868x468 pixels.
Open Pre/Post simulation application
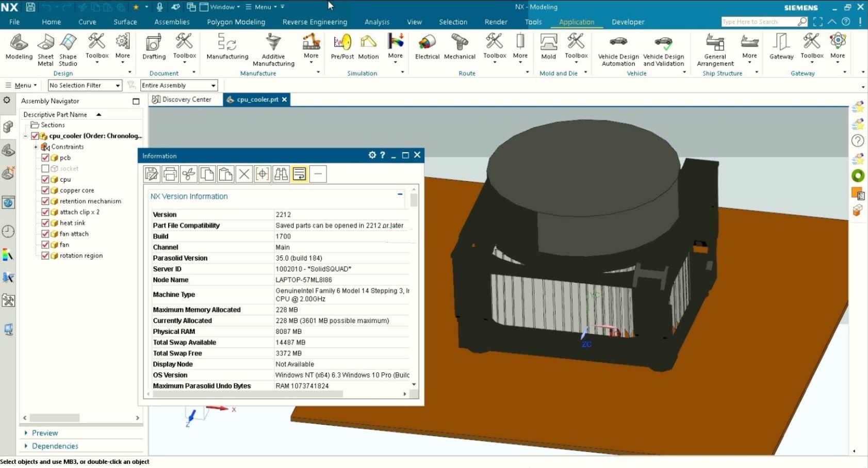(342, 47)
